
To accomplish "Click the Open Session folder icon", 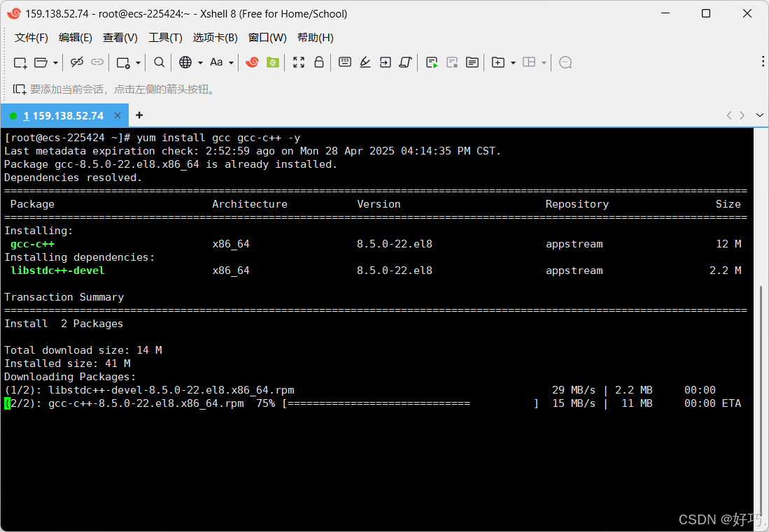I will point(41,63).
